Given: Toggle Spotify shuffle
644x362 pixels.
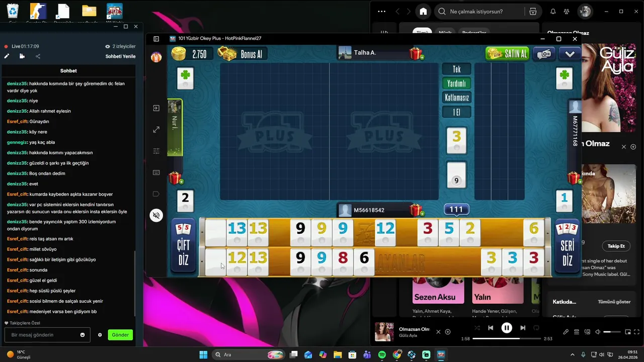Looking at the screenshot, I should (477, 328).
